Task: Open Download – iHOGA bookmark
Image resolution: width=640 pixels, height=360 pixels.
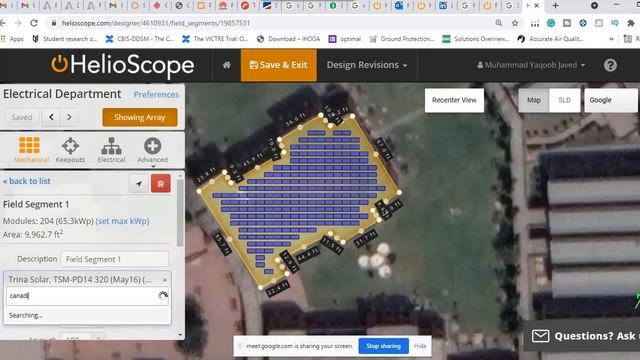Action: coord(289,39)
